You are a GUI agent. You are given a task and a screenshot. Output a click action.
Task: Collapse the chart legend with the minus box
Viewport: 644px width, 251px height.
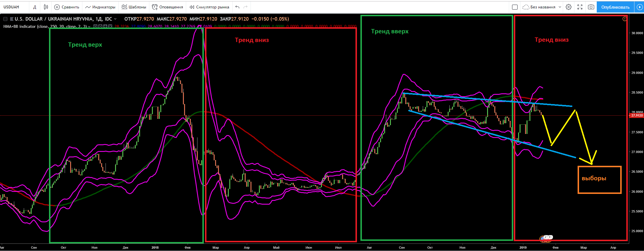[x=5, y=19]
